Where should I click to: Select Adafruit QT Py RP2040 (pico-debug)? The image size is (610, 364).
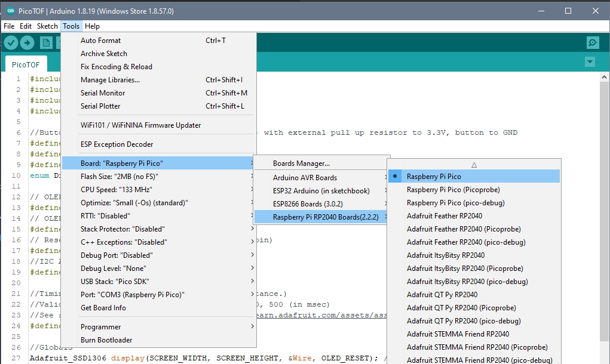click(x=474, y=321)
